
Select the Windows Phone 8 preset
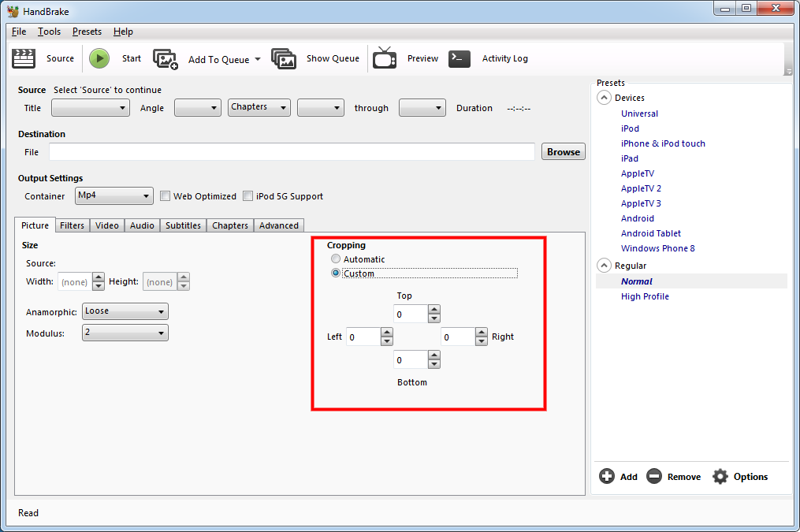click(657, 248)
